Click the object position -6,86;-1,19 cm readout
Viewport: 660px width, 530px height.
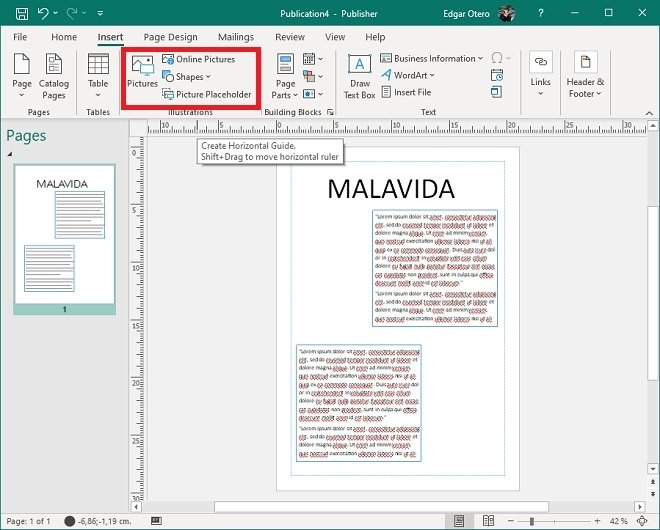click(98, 521)
